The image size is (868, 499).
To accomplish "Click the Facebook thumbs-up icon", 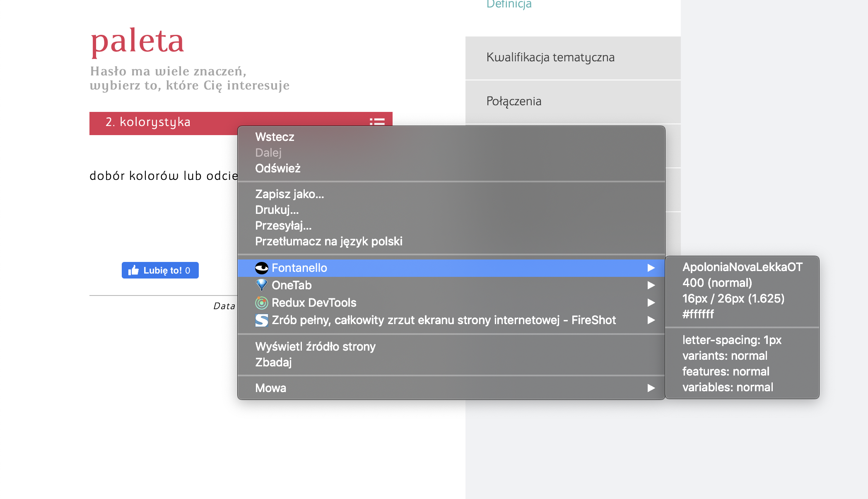I will click(134, 271).
